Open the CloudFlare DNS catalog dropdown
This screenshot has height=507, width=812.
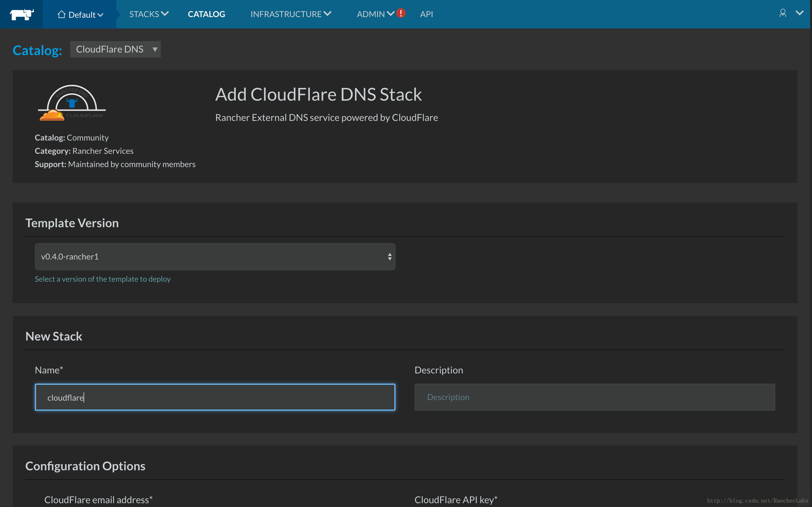pyautogui.click(x=115, y=49)
